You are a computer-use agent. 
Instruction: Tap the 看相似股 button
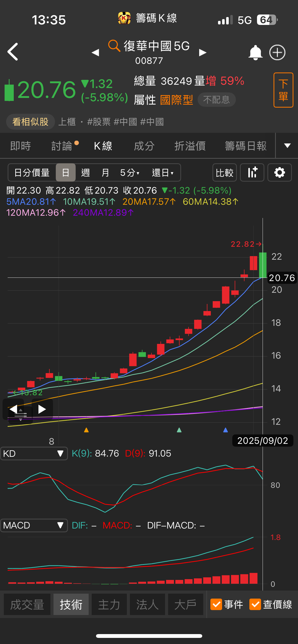(x=30, y=122)
